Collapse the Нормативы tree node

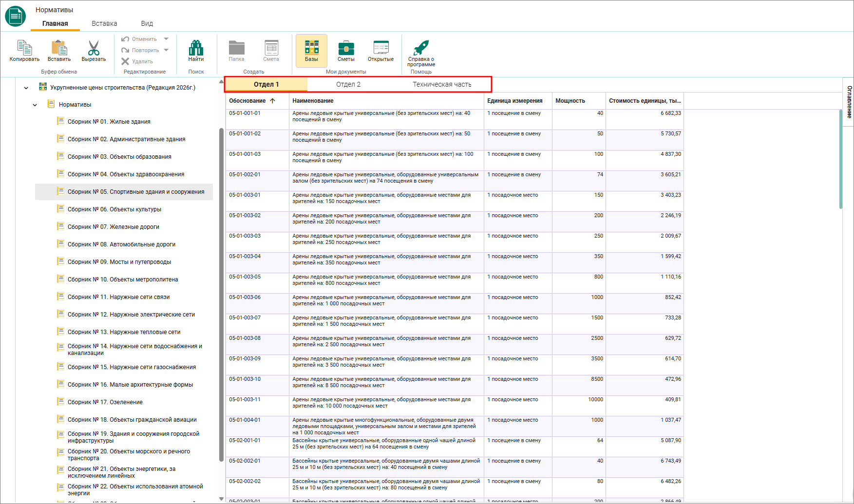[x=35, y=105]
